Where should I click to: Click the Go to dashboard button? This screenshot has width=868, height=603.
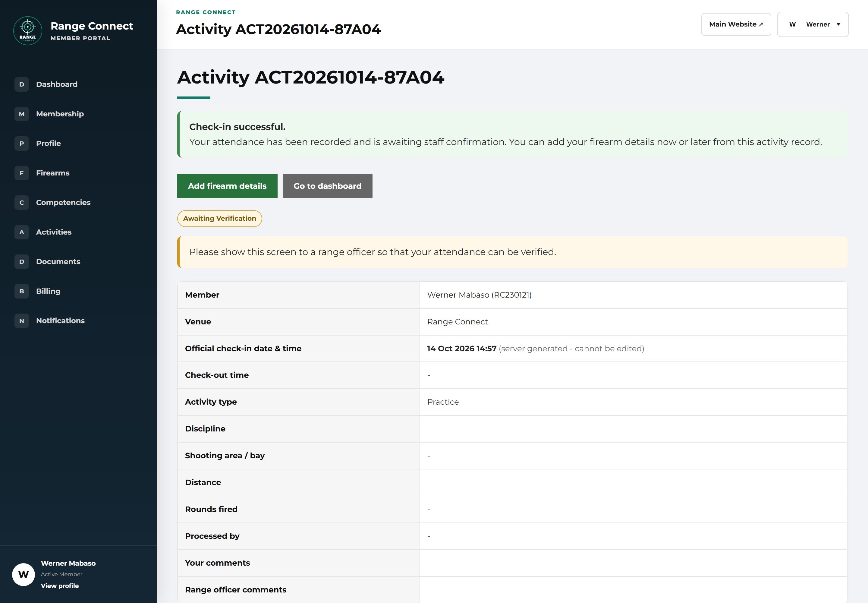point(328,186)
